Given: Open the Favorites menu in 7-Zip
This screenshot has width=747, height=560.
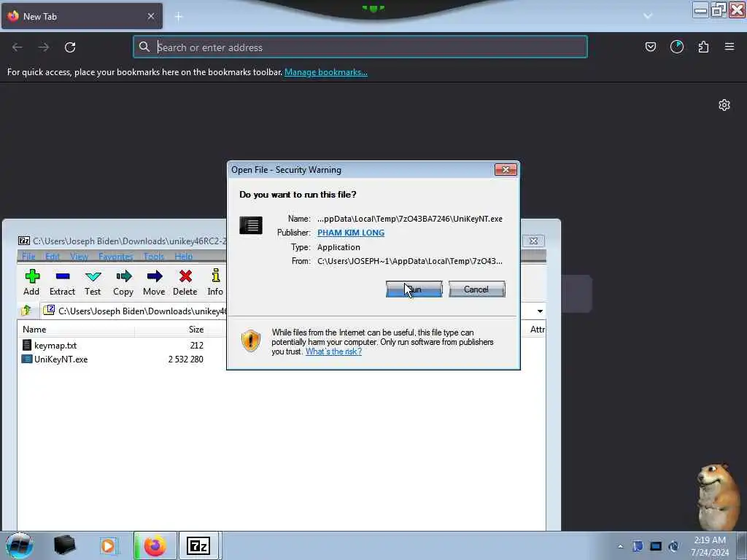Looking at the screenshot, I should click(116, 257).
